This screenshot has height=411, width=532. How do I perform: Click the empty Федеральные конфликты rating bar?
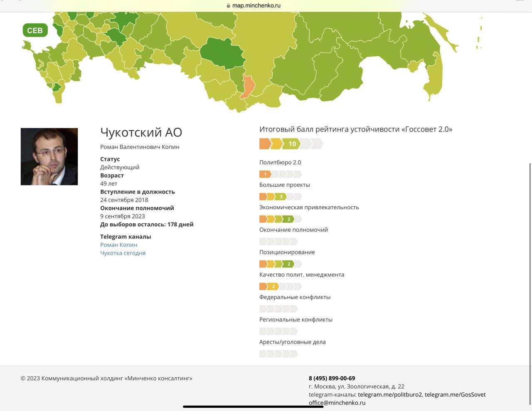[x=278, y=309]
